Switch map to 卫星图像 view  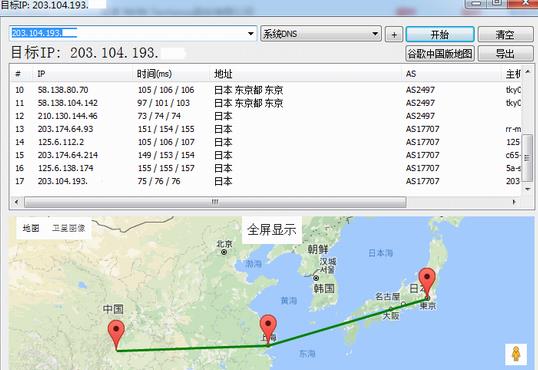coord(68,228)
